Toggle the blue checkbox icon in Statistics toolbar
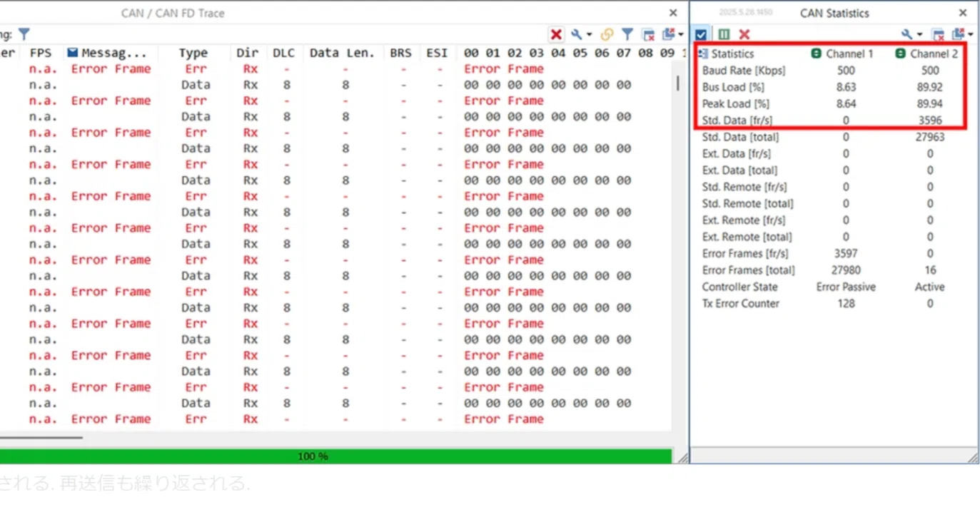 (x=702, y=34)
